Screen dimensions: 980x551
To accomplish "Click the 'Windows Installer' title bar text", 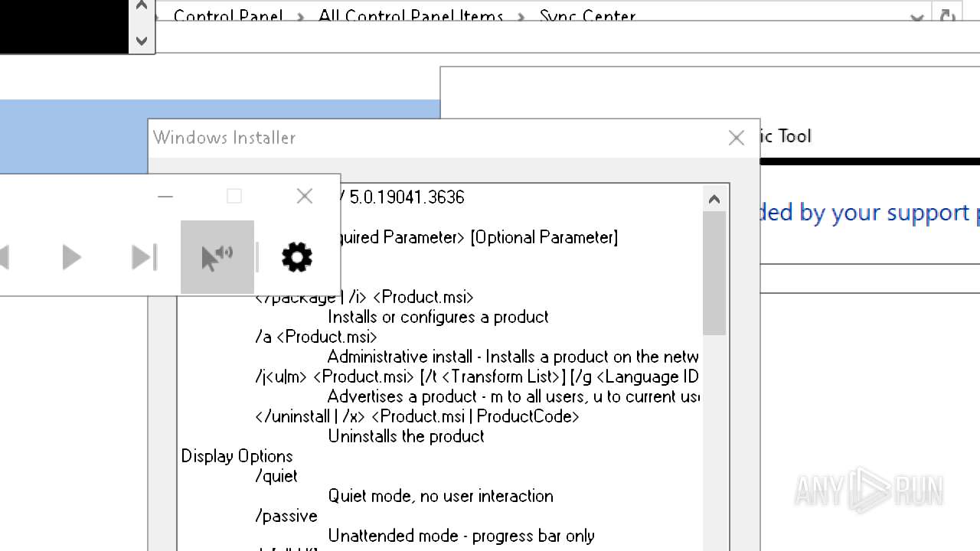I will tap(224, 138).
